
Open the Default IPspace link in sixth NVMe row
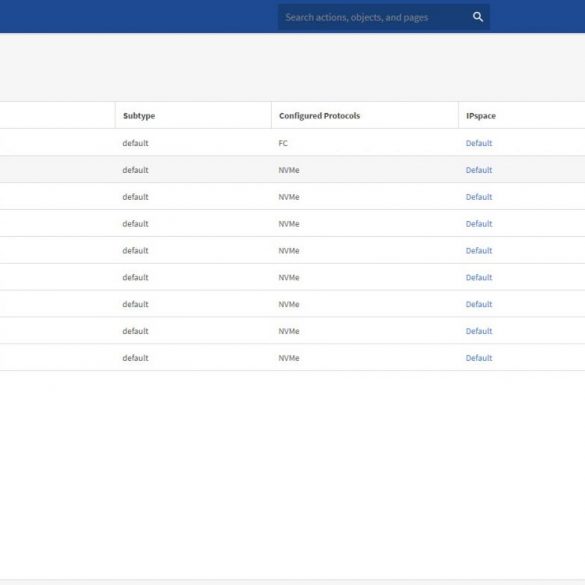tap(479, 304)
